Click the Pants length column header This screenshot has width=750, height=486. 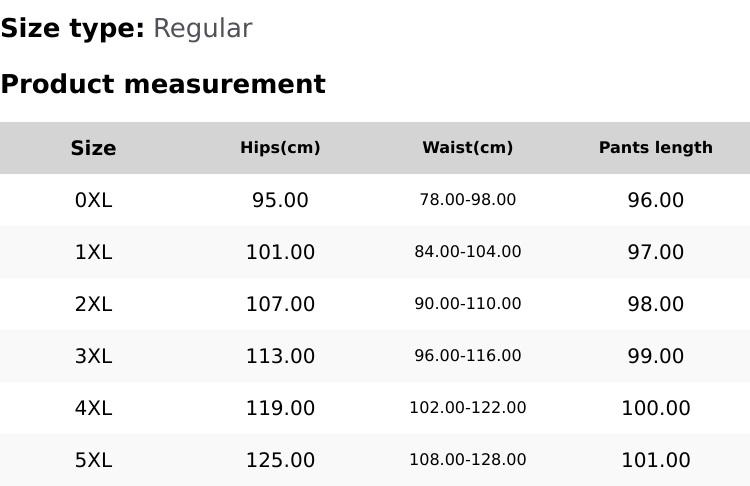[x=655, y=148]
